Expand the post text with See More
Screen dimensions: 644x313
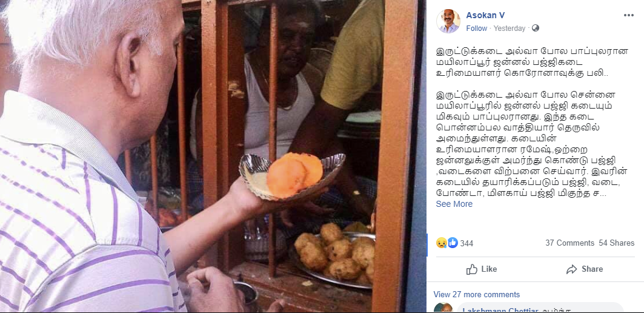pos(454,204)
